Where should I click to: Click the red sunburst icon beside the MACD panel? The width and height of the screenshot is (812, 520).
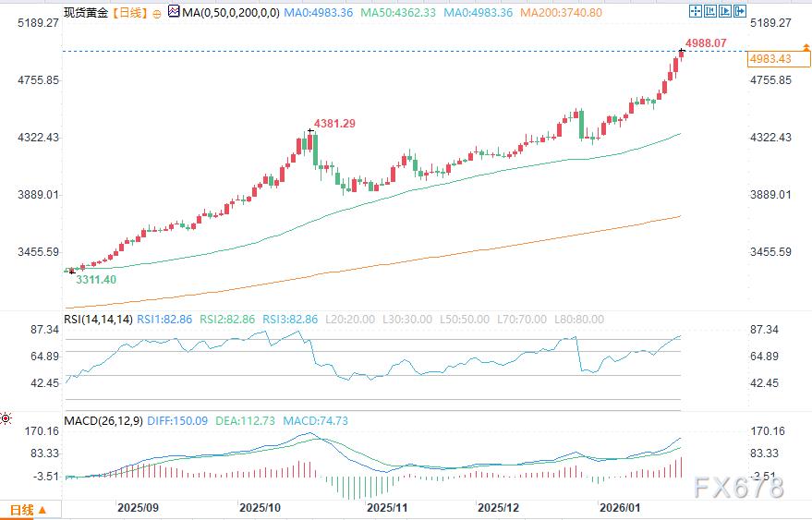(x=6, y=418)
